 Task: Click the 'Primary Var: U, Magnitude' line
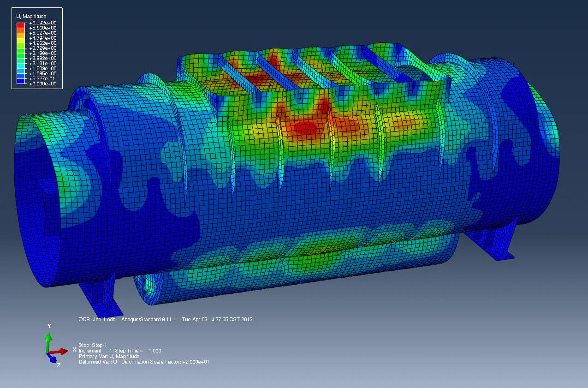click(x=109, y=356)
